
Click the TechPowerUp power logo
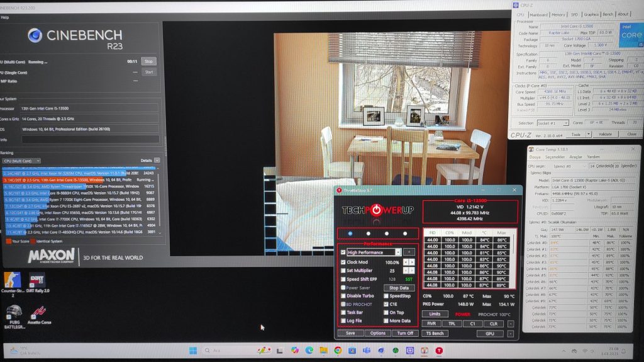pos(376,210)
